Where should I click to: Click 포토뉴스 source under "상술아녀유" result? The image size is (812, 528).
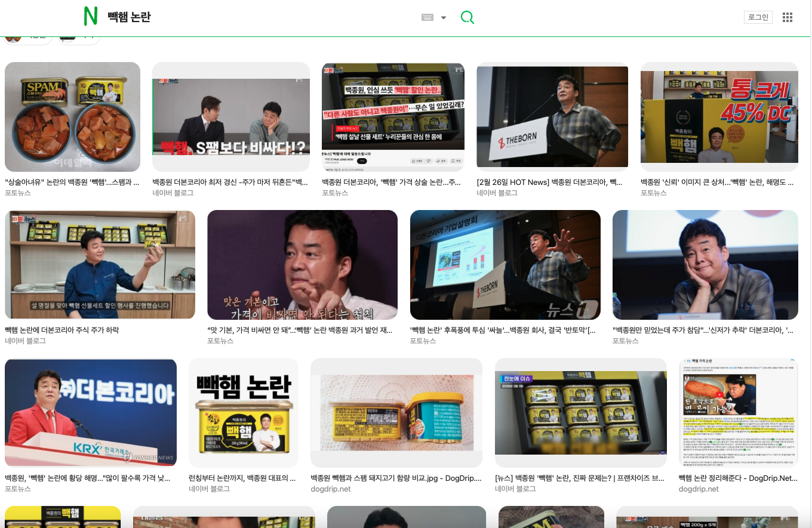[18, 193]
